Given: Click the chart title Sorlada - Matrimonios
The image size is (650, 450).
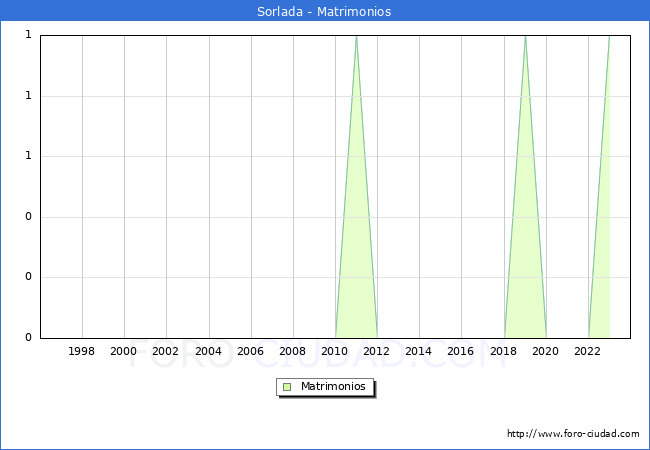Looking at the screenshot, I should click(x=324, y=11).
